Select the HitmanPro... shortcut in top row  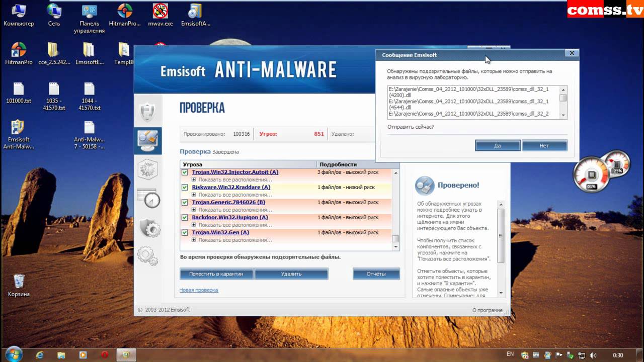(125, 15)
